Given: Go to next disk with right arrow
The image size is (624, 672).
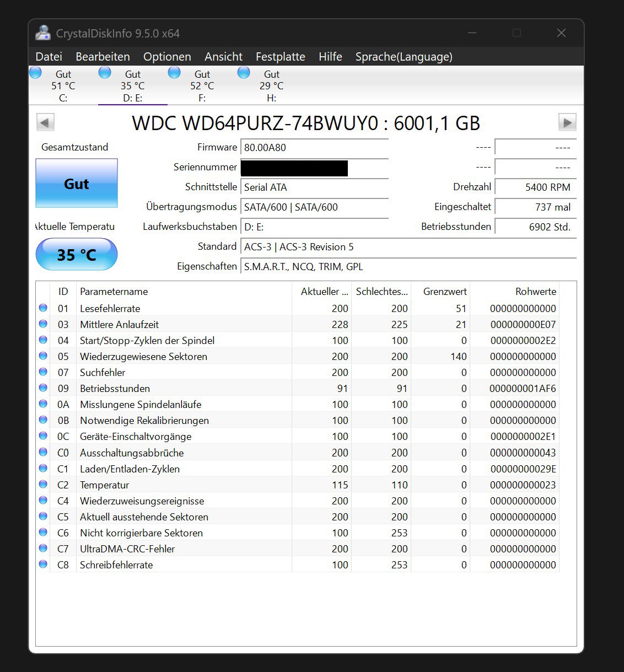Looking at the screenshot, I should coord(567,122).
